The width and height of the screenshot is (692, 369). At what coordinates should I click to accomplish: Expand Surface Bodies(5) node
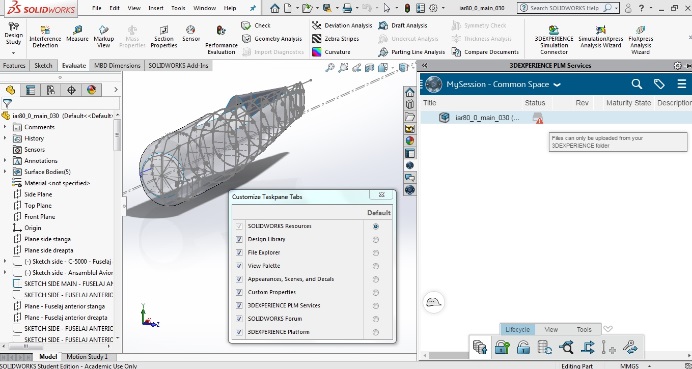coord(5,172)
